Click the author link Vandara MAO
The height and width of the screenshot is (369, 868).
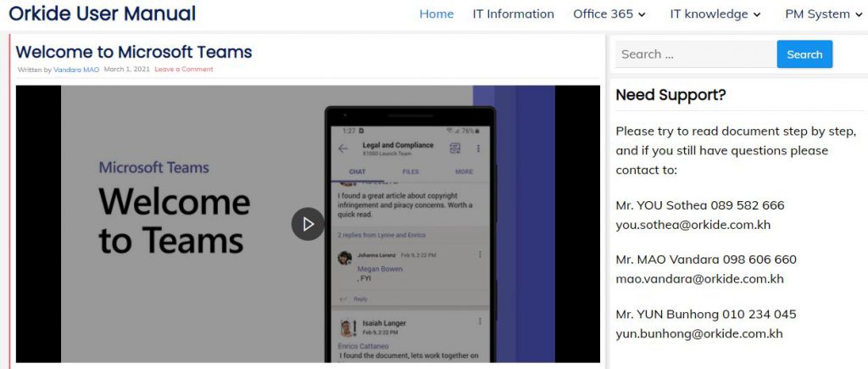[x=76, y=70]
